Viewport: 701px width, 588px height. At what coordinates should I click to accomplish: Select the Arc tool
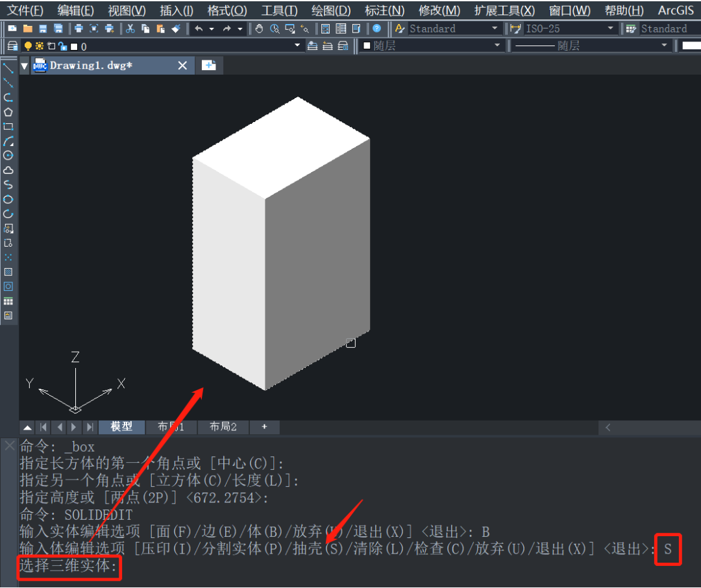point(8,141)
